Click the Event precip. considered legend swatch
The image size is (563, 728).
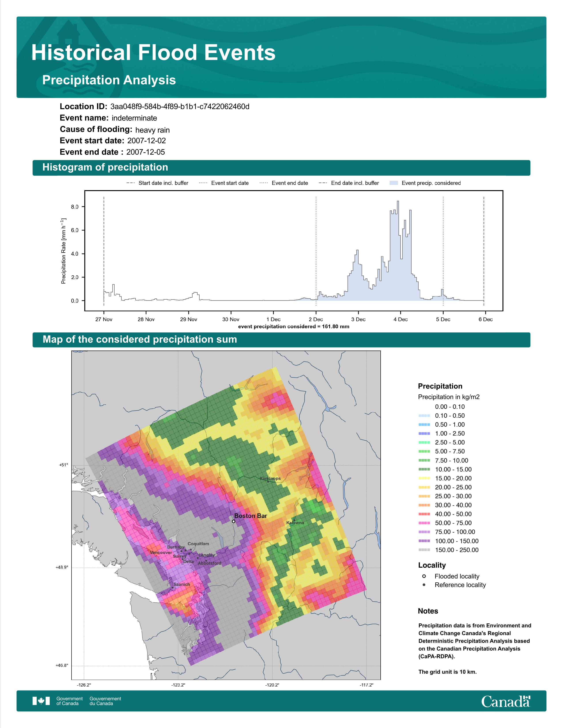coord(394,183)
